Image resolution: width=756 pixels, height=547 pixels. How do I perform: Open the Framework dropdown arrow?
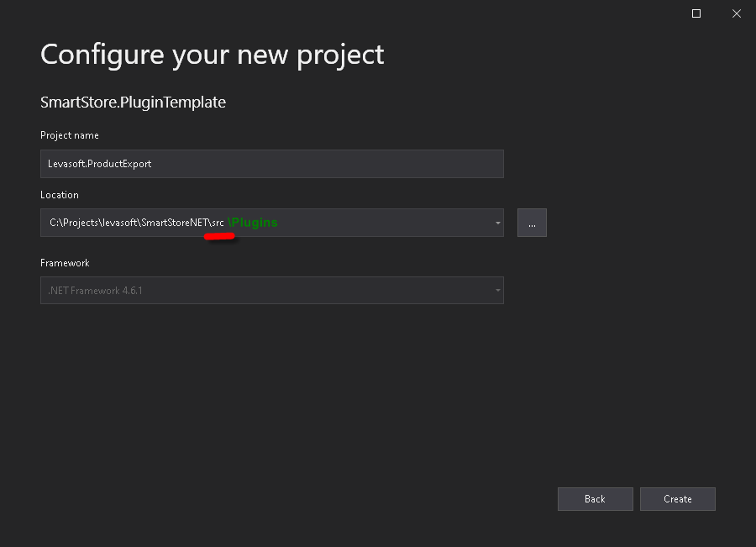(496, 290)
